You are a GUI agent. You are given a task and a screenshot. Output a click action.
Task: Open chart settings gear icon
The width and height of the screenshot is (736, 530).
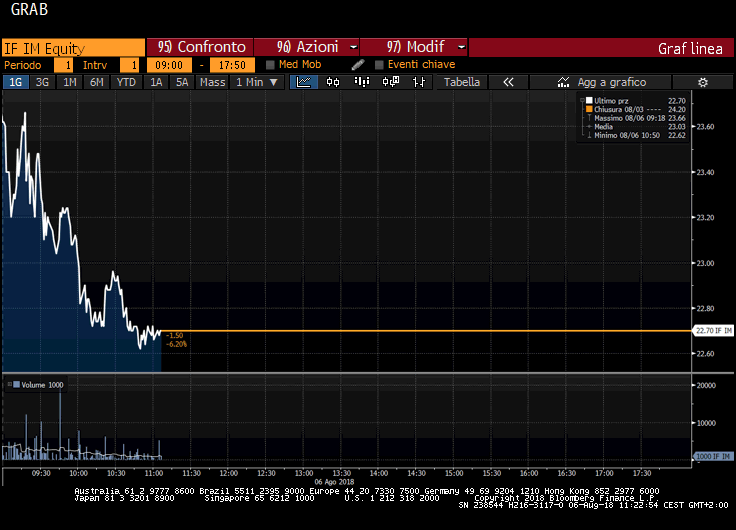coord(703,82)
